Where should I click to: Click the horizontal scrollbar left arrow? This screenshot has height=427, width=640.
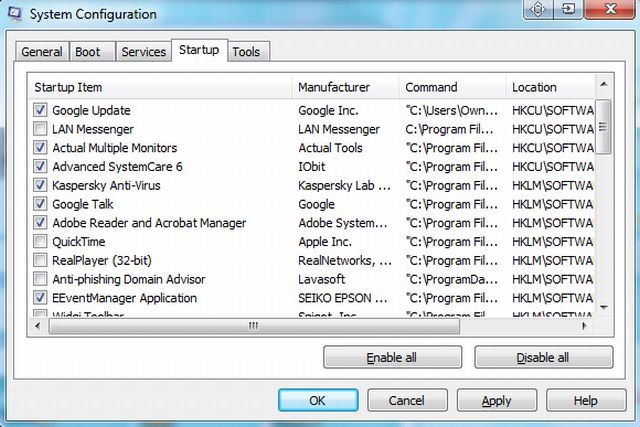coord(38,326)
